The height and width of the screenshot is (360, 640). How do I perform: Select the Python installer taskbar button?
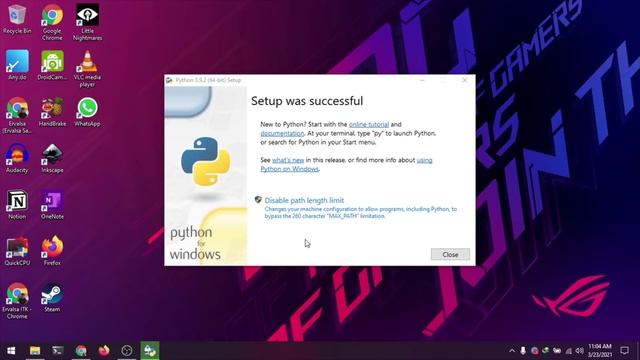(150, 351)
